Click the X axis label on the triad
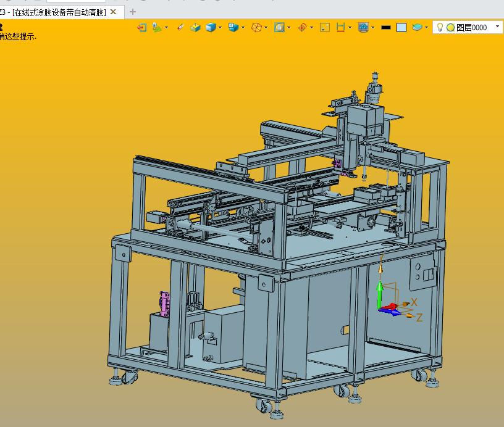504x427 pixels. click(414, 302)
